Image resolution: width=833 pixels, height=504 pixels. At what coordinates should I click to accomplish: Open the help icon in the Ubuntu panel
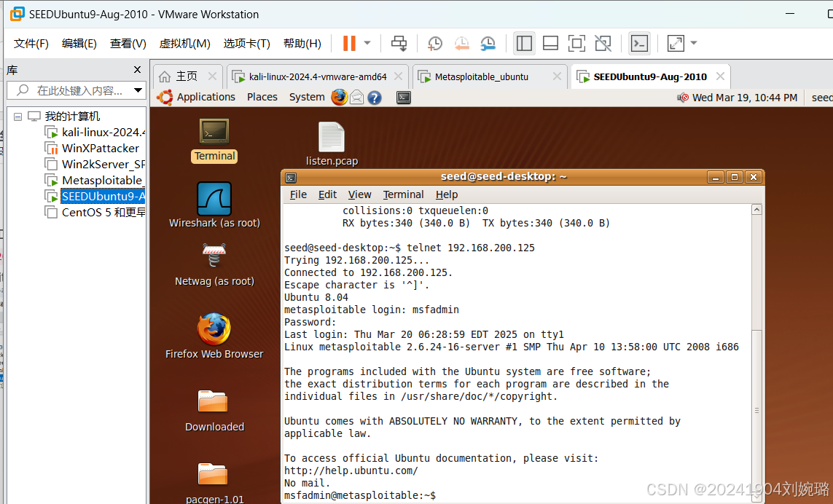click(x=375, y=98)
